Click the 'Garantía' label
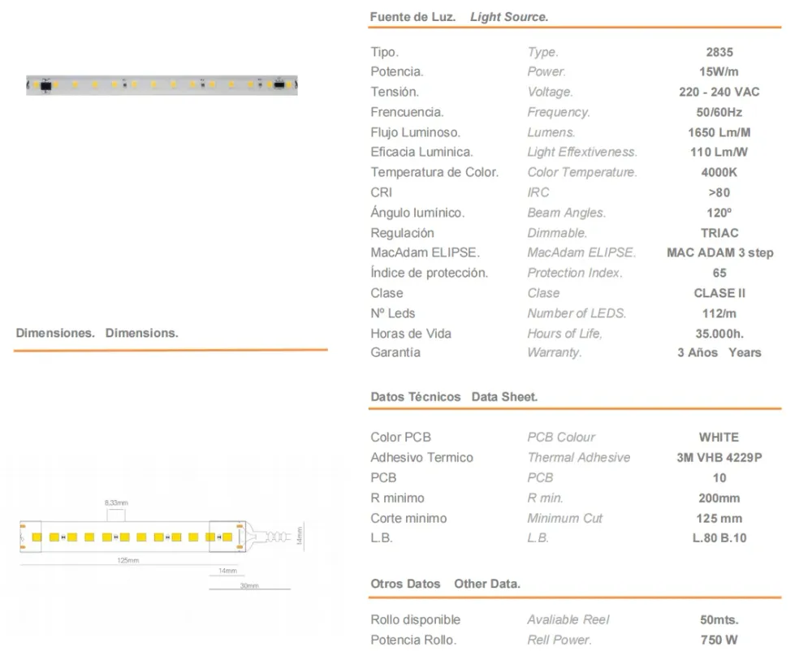The image size is (812, 651). pos(395,353)
